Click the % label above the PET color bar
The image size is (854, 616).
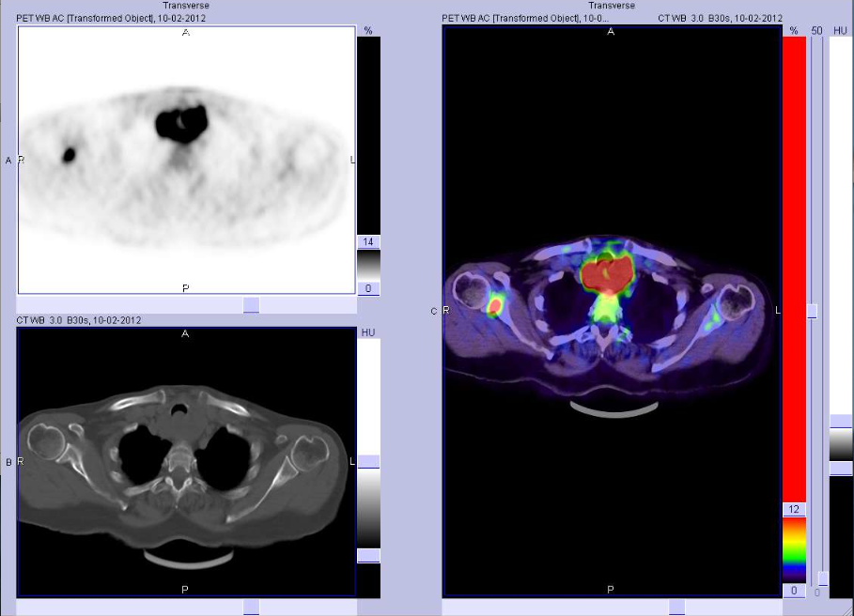(x=368, y=31)
